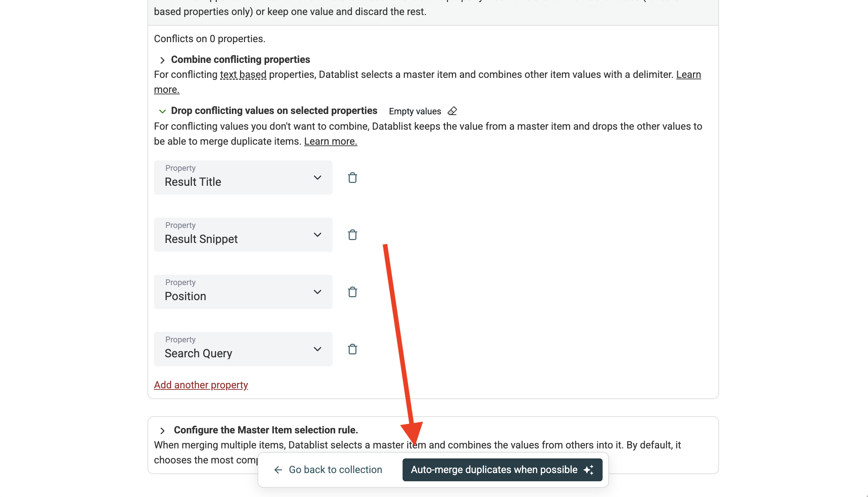
Task: Click Add another property link
Action: tap(201, 385)
